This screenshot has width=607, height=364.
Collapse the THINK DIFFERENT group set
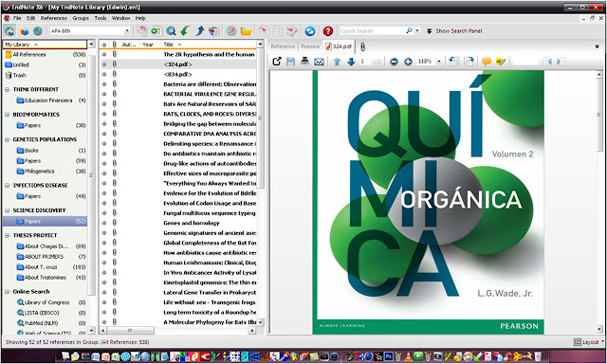point(7,89)
